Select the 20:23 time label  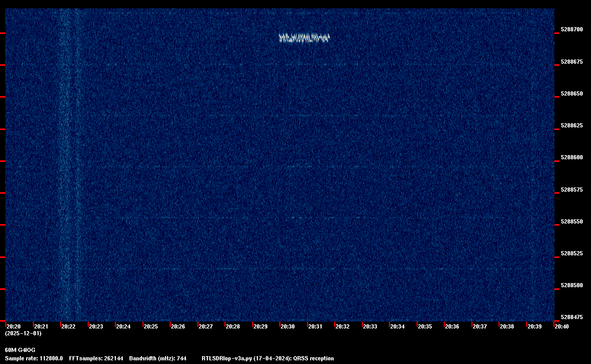point(96,326)
